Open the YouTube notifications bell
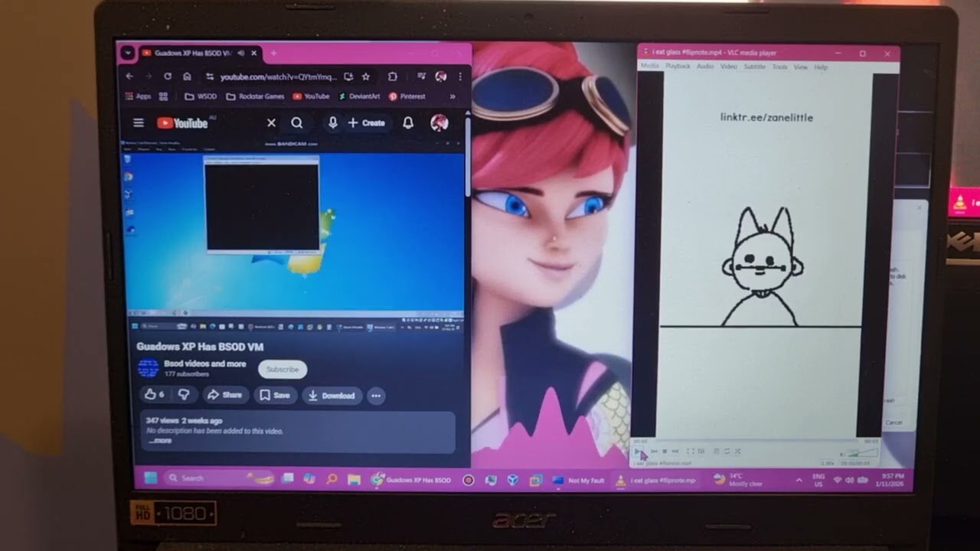 point(408,122)
